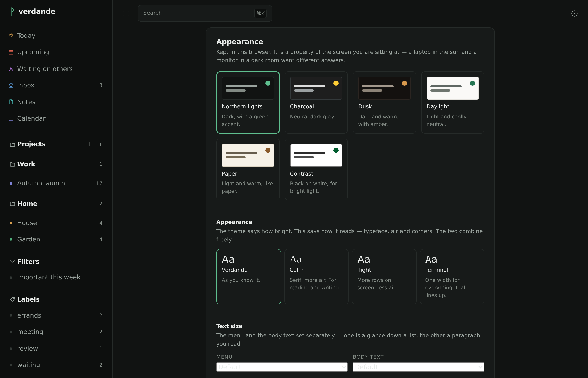The height and width of the screenshot is (378, 588).
Task: Choose the Calm serif reading style
Action: [316, 277]
